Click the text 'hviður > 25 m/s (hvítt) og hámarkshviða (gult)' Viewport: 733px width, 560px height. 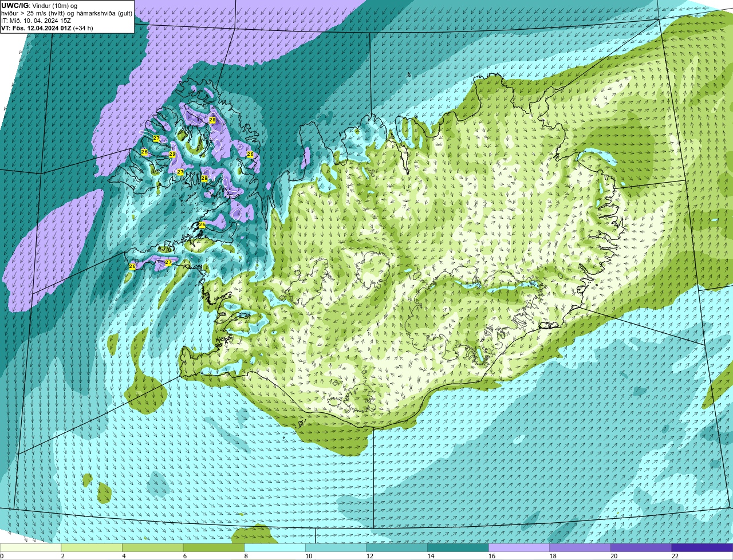click(66, 13)
